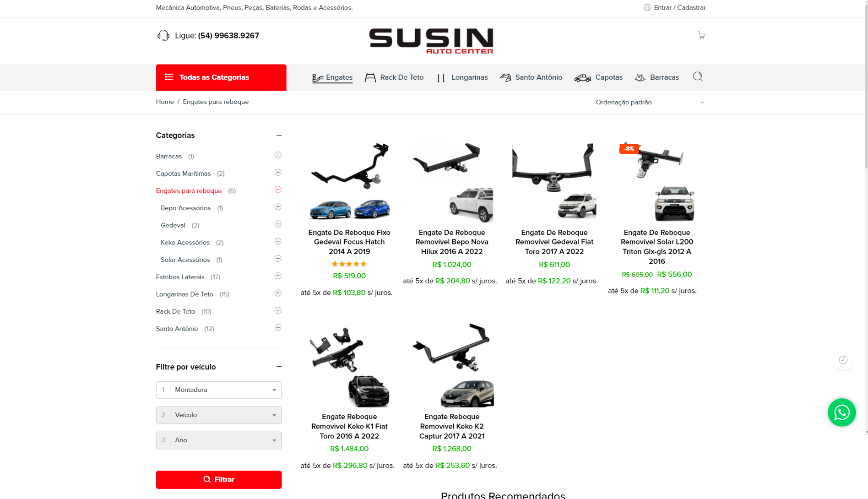
Task: Go to Longarinas menu item
Action: pyautogui.click(x=462, y=77)
